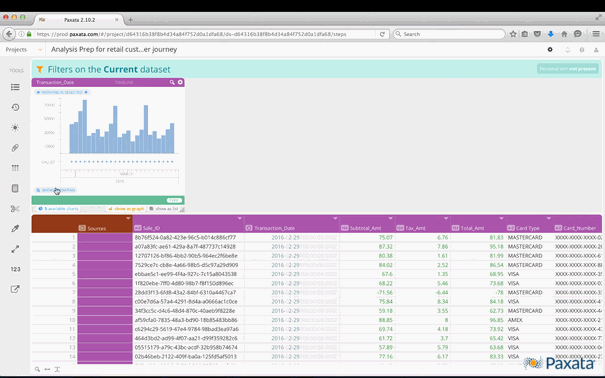The image size is (605, 378).
Task: Close the Transaction_Date filter panel
Action: (180, 82)
